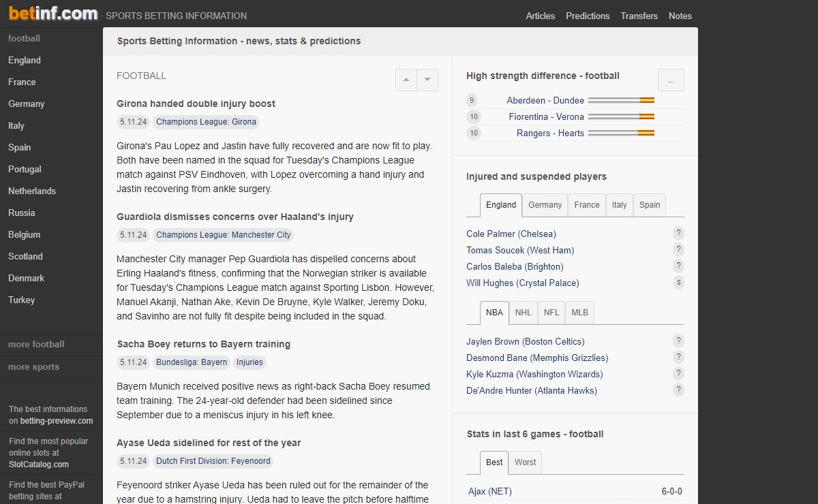Screen dimensions: 818x504
Task: Follow the betting-preview.com link
Action: click(57, 421)
